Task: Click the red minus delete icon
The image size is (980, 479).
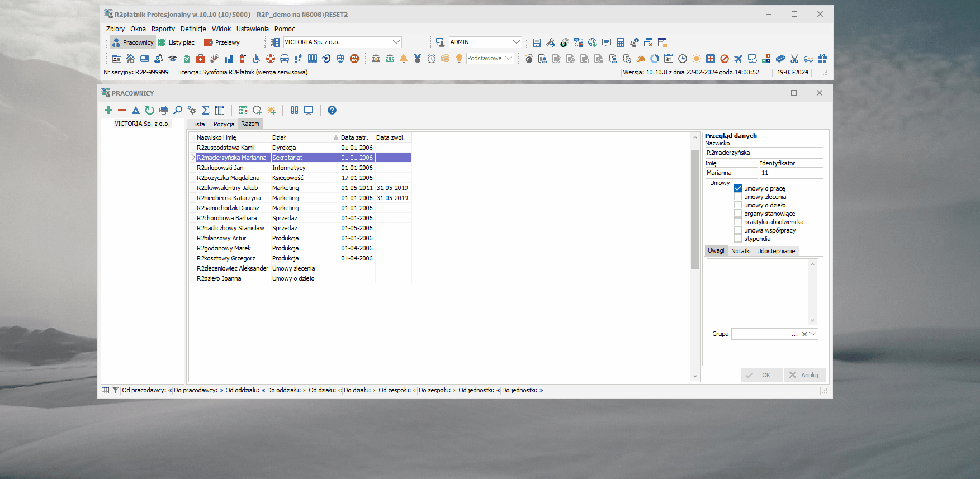Action: coord(122,110)
